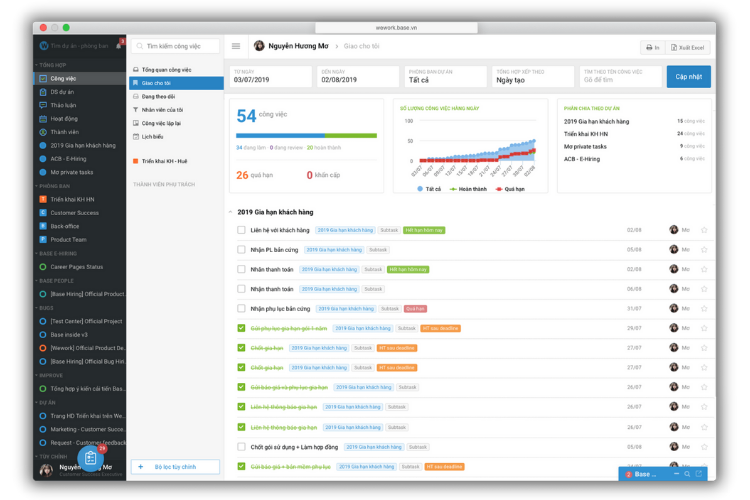The height and width of the screenshot is (500, 750).
Task: Click the Cập nhật button
Action: click(x=688, y=77)
